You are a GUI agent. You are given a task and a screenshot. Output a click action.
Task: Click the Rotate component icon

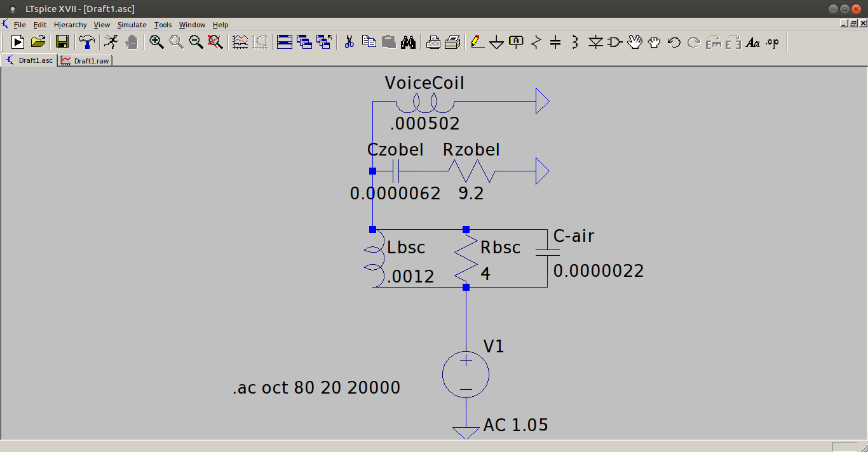coord(713,42)
